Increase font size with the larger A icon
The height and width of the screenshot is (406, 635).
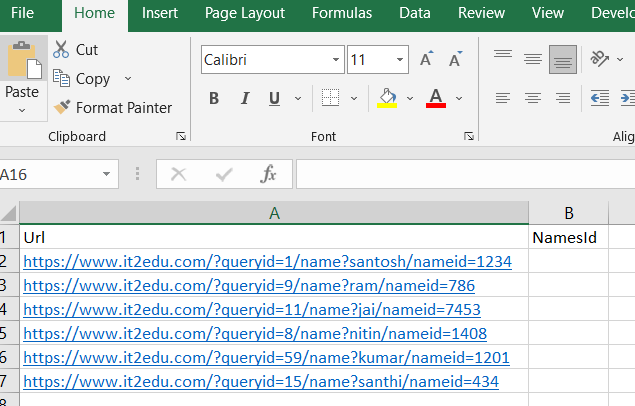click(x=427, y=60)
